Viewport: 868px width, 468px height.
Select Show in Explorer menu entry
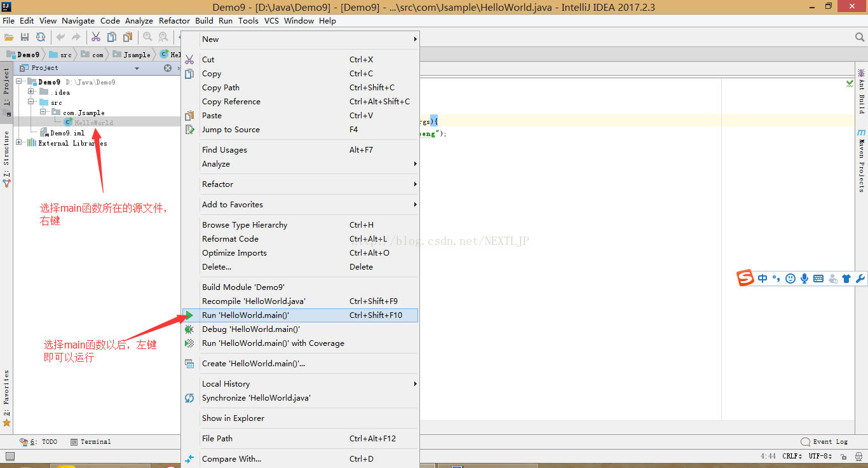click(x=300, y=418)
